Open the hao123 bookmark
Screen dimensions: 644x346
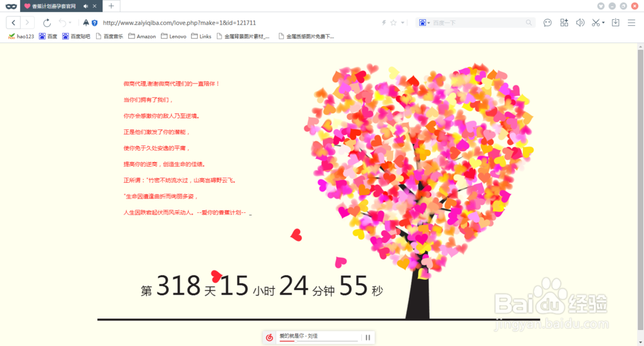click(x=21, y=37)
